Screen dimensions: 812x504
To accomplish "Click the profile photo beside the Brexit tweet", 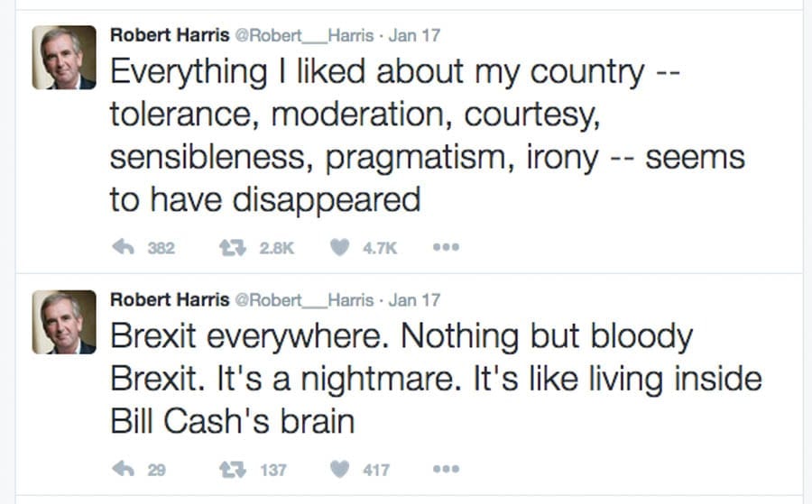I will [64, 322].
